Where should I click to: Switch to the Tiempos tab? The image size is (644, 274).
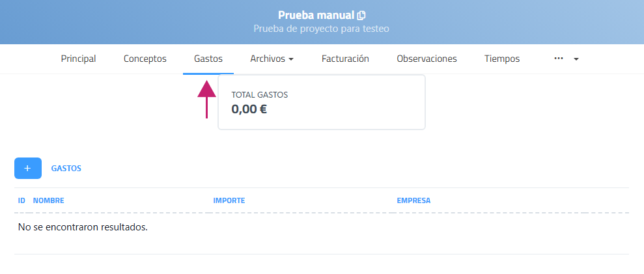[x=502, y=59]
